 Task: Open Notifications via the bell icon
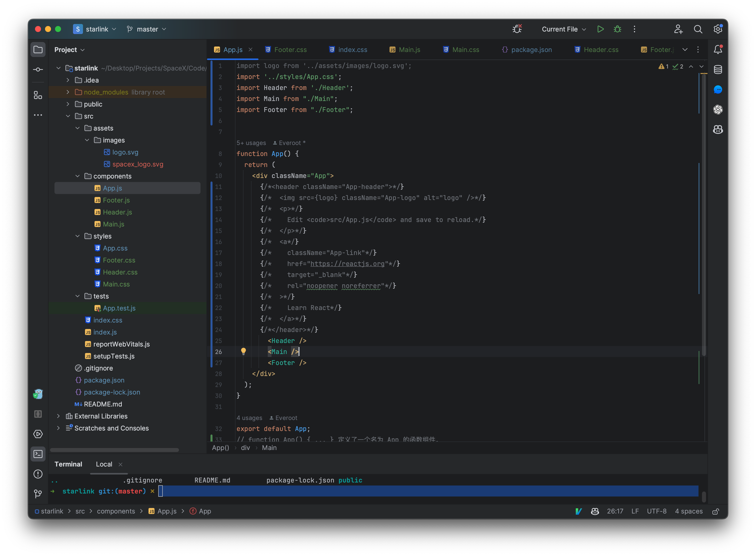coord(718,49)
